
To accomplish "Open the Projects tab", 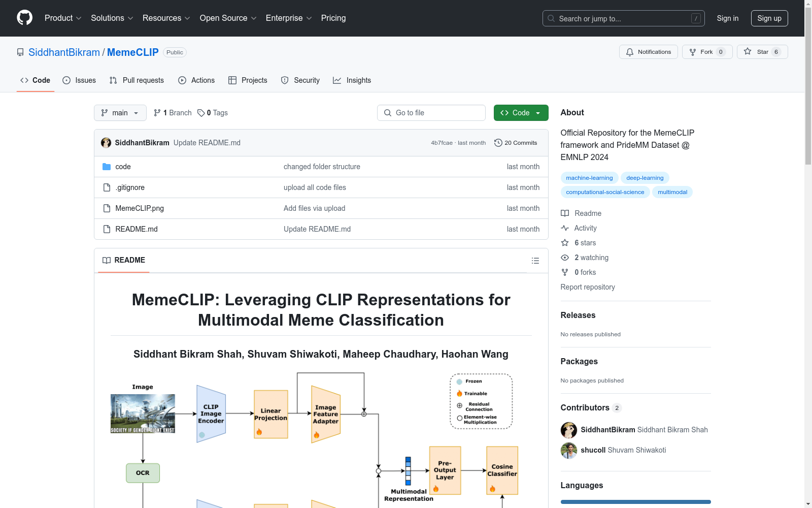I will [x=248, y=80].
